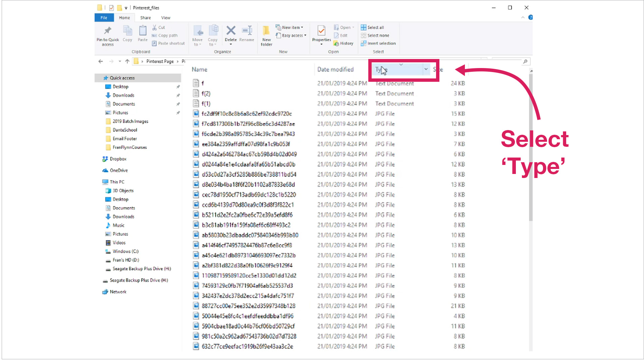Switch to the Share ribbon tab
Screen dimensions: 644x362
coord(145,18)
